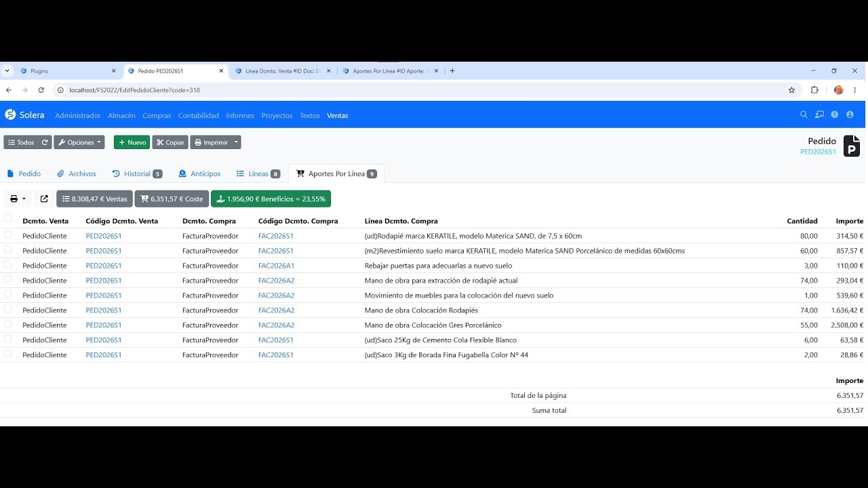Open the printer dropdown in the tab toolbar

[x=18, y=199]
